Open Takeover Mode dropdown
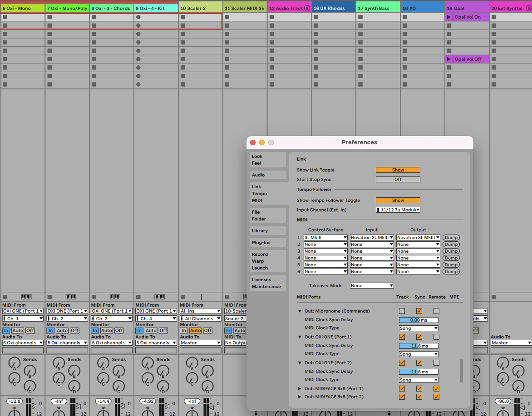This screenshot has width=532, height=416. [x=372, y=285]
